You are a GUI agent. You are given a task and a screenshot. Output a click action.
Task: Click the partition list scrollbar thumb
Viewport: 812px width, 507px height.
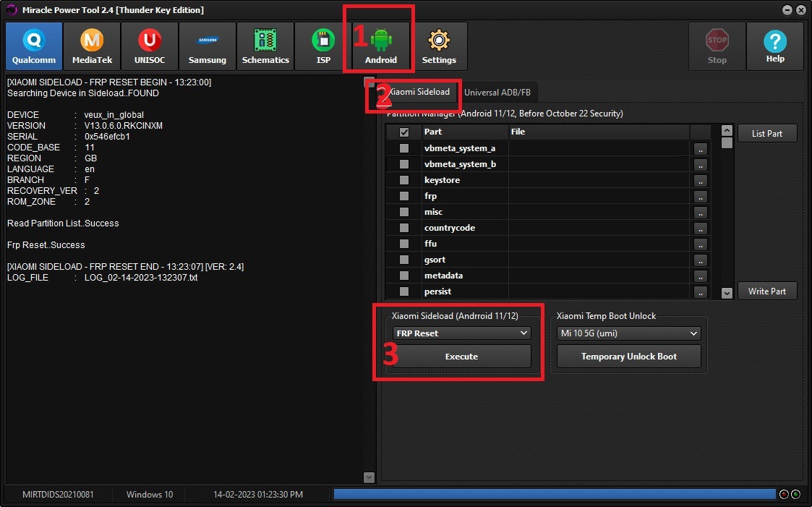click(x=727, y=143)
